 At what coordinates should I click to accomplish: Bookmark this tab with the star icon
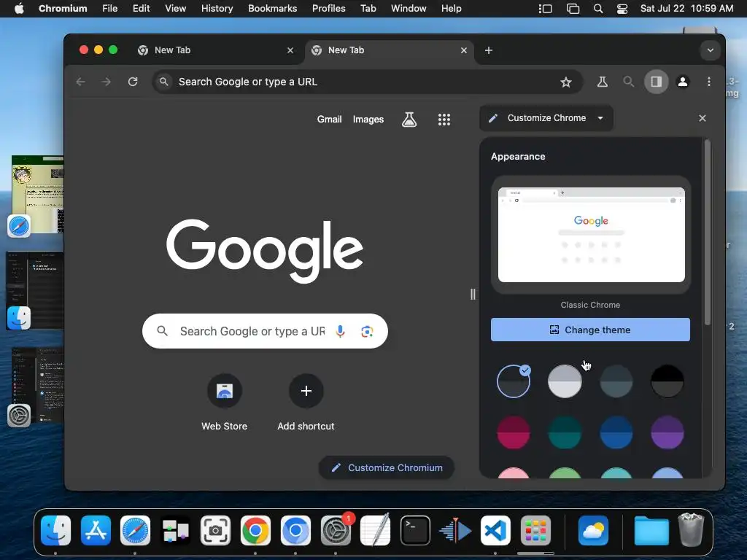click(x=566, y=82)
